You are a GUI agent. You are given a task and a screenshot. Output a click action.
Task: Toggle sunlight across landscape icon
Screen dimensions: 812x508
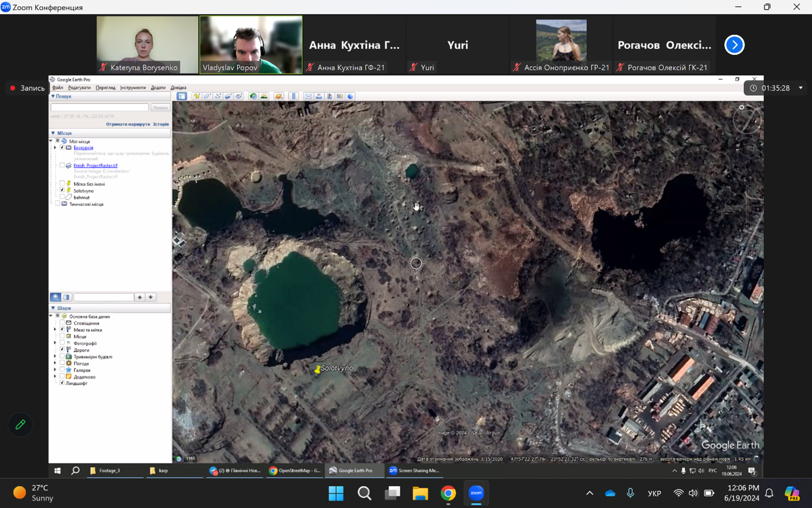[x=264, y=96]
